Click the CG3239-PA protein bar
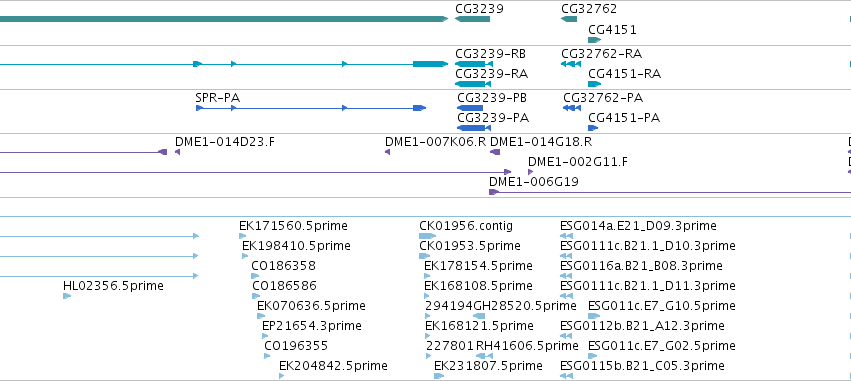 click(x=474, y=128)
